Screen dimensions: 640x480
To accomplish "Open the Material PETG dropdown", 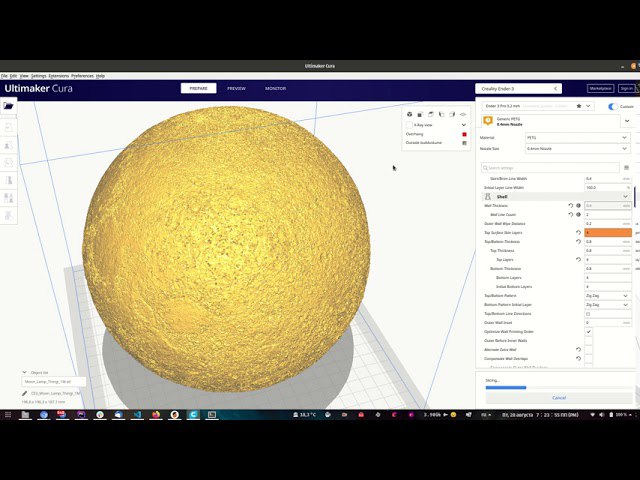I will [x=577, y=138].
